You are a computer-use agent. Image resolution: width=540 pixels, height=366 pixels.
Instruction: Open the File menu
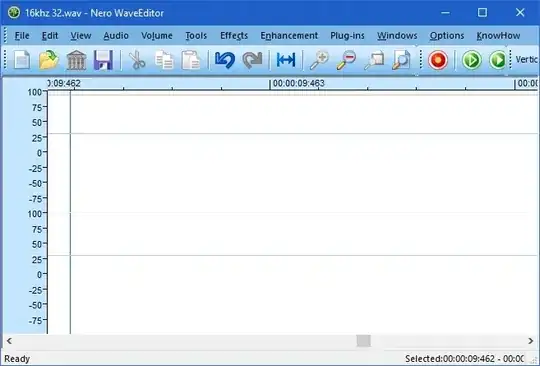click(x=22, y=36)
